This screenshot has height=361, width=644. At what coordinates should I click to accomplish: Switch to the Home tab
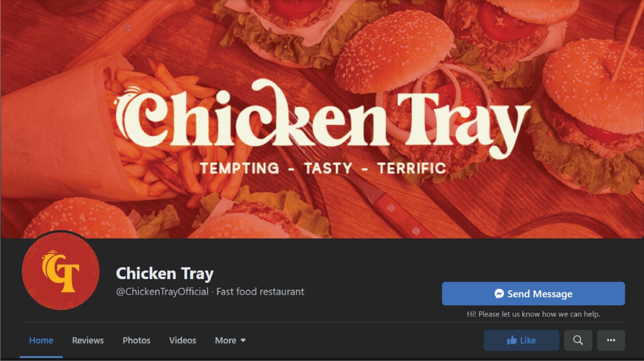click(41, 340)
